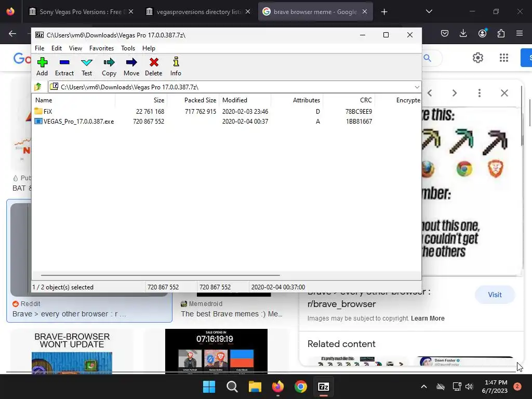The width and height of the screenshot is (532, 399).
Task: Click the Extract toolbar button
Action: (64, 66)
